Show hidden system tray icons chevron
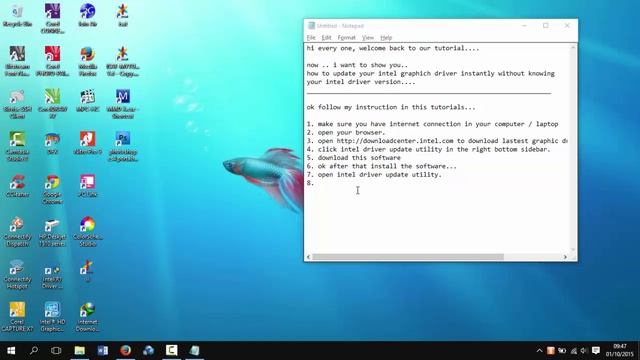This screenshot has height=360, width=640. point(539,351)
